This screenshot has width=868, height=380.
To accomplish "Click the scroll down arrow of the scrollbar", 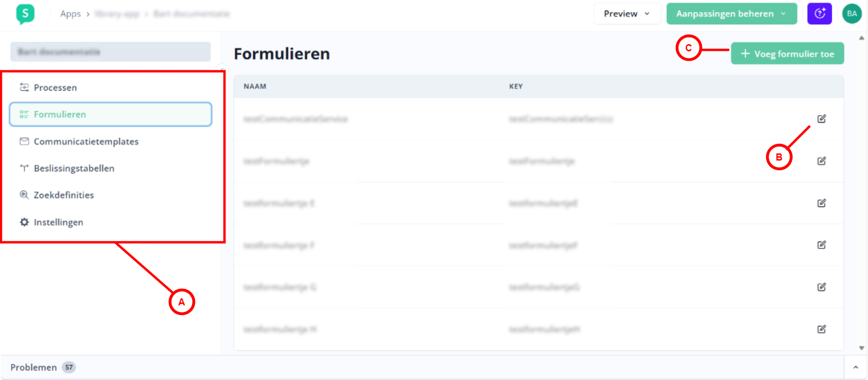I will [861, 348].
